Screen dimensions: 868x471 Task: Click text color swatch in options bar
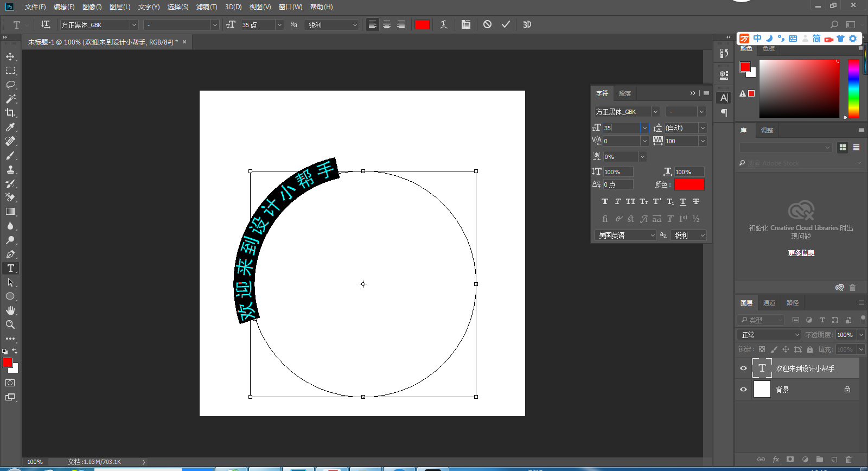click(422, 24)
